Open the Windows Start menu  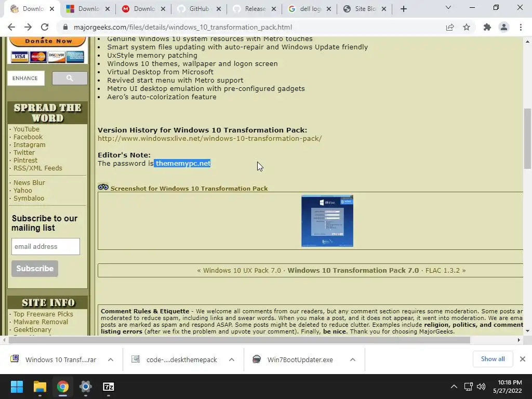pyautogui.click(x=17, y=387)
